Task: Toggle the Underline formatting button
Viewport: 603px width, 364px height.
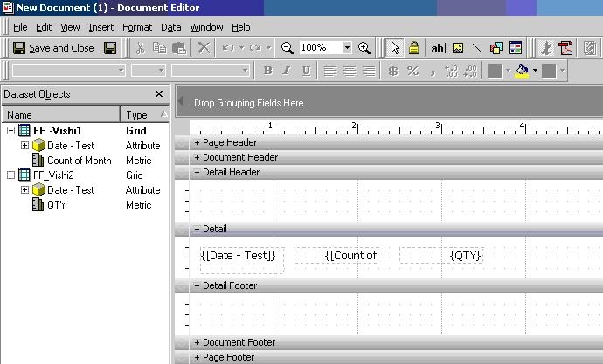Action: (x=306, y=71)
